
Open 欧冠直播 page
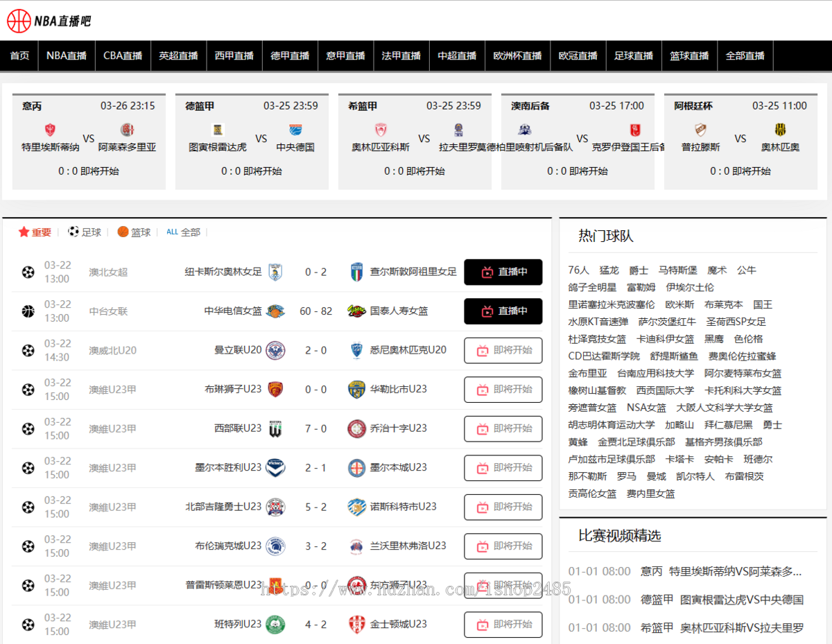pyautogui.click(x=578, y=55)
